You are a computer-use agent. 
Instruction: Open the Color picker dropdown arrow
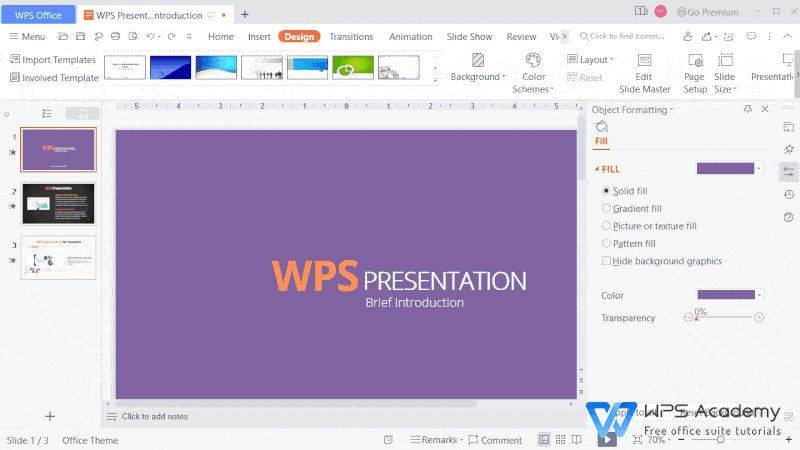tap(760, 295)
